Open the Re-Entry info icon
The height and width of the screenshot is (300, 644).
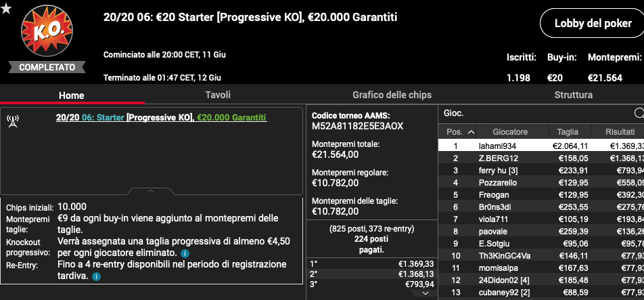coord(96,276)
